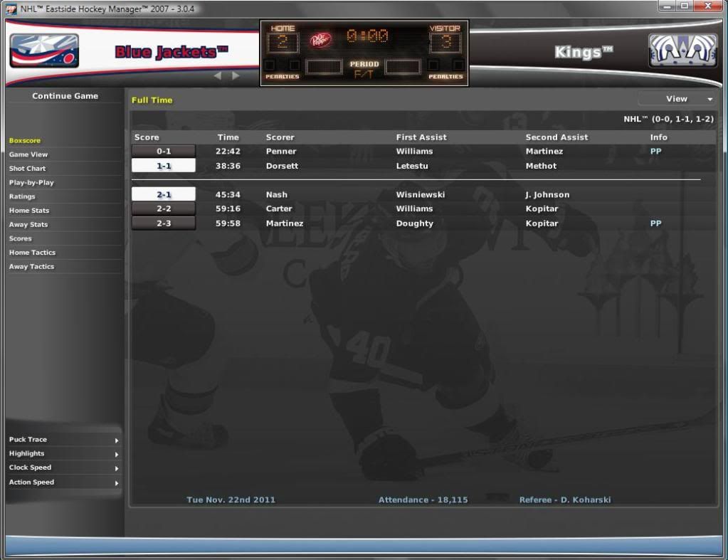Click the Time column header
Image resolution: width=728 pixels, height=560 pixels.
[228, 137]
